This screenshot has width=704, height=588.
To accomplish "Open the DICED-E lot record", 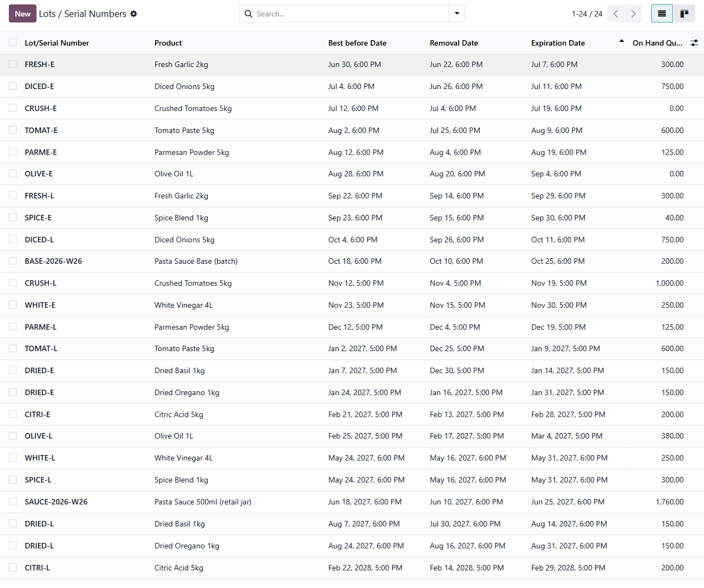I will tap(39, 86).
